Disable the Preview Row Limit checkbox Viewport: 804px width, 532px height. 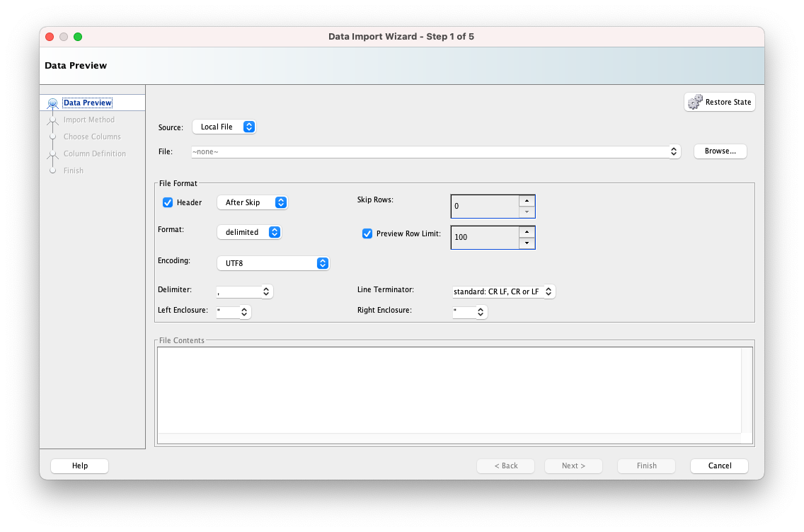(x=367, y=233)
